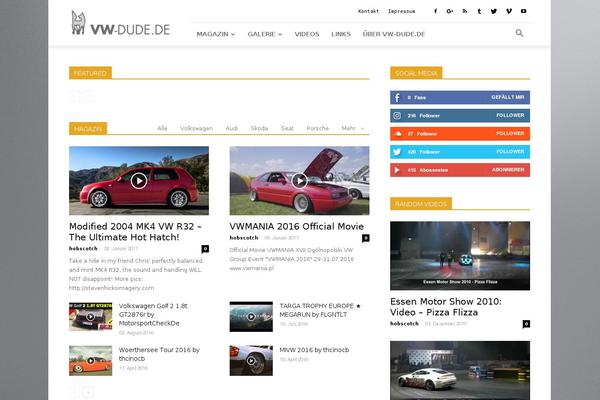Go to next Featured slide
This screenshot has height=400, width=600.
pos(88,96)
